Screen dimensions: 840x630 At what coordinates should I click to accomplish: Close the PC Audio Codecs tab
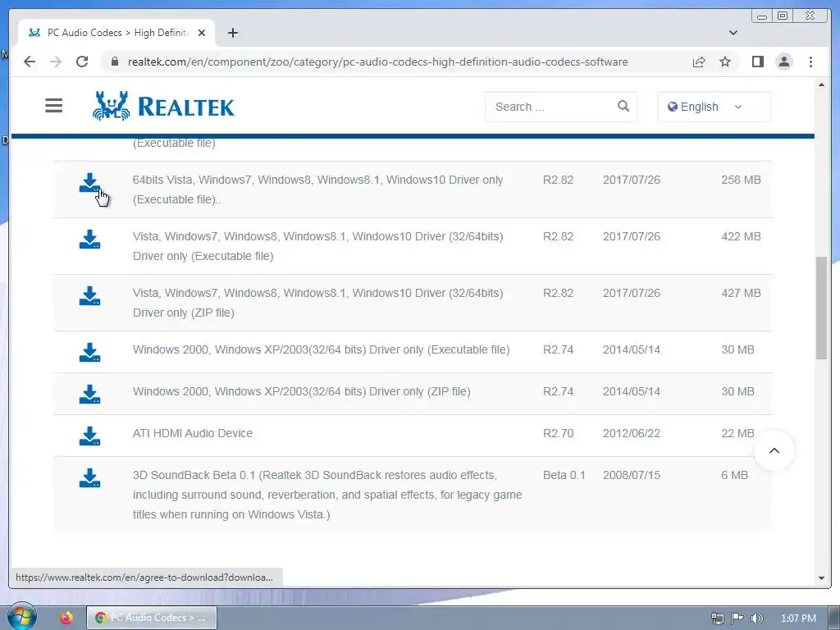pos(202,33)
